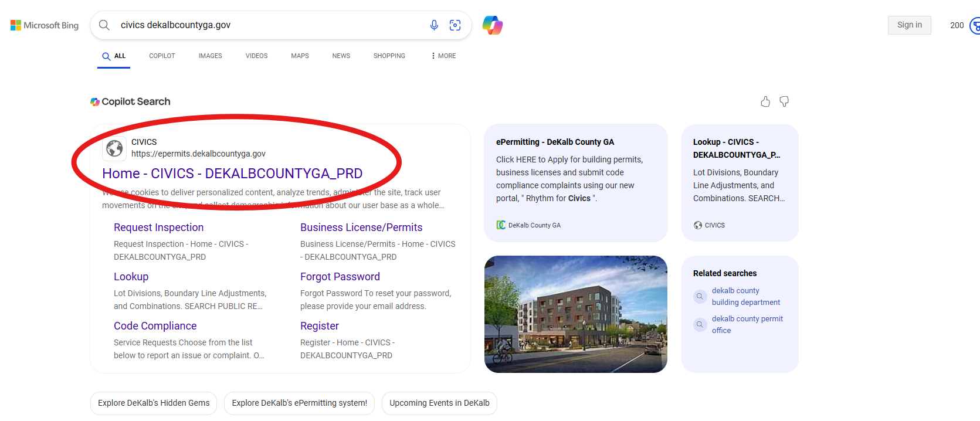Switch to the NEWS tab
Image resolution: width=980 pixels, height=421 pixels.
[341, 56]
